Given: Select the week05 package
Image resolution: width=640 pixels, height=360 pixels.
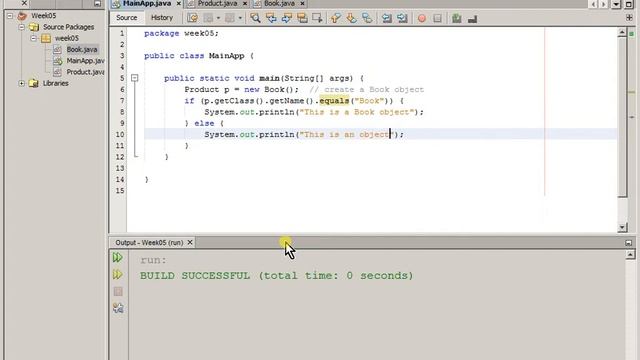Looking at the screenshot, I should pos(67,38).
